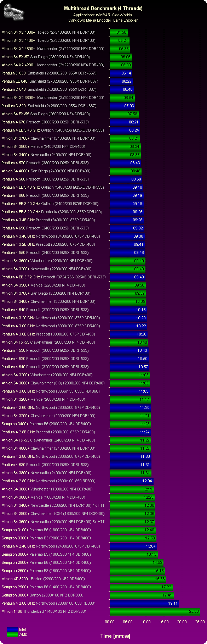Image resolution: width=207 pixels, height=644 pixels.
Task: Select the 'Sempron 2800+ Palermo E6' row label
Action: coord(46,562)
